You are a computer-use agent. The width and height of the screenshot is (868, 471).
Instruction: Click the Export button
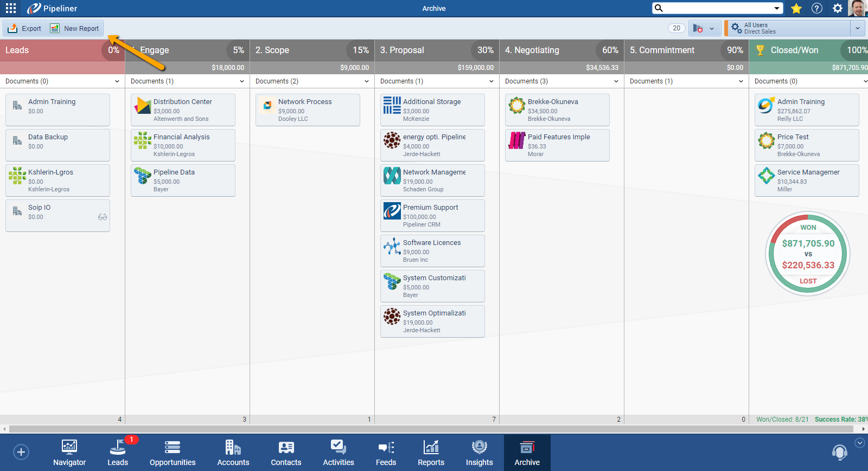point(24,28)
